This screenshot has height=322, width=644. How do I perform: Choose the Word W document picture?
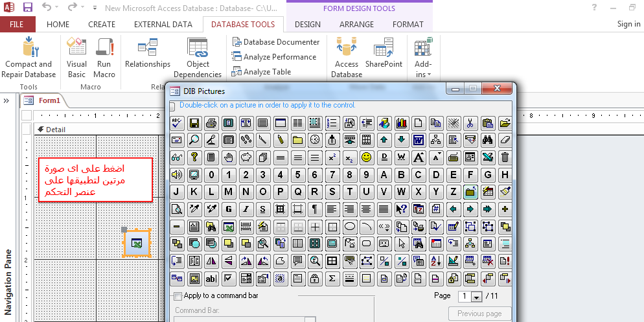point(418,140)
